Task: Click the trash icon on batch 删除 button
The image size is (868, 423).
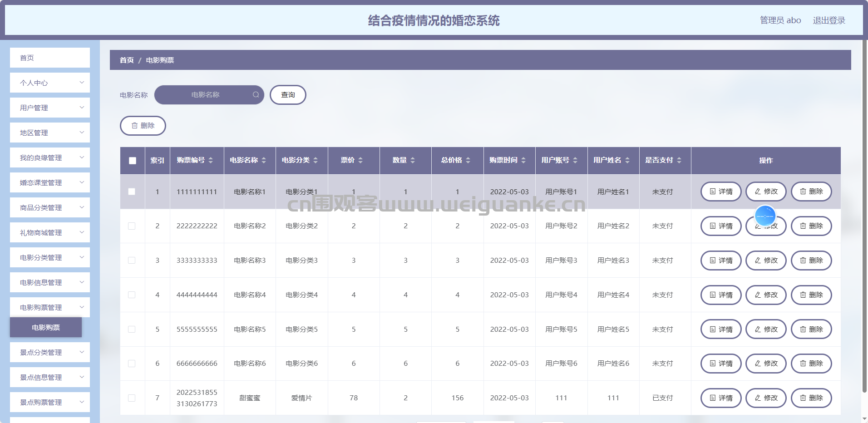Action: 134,126
